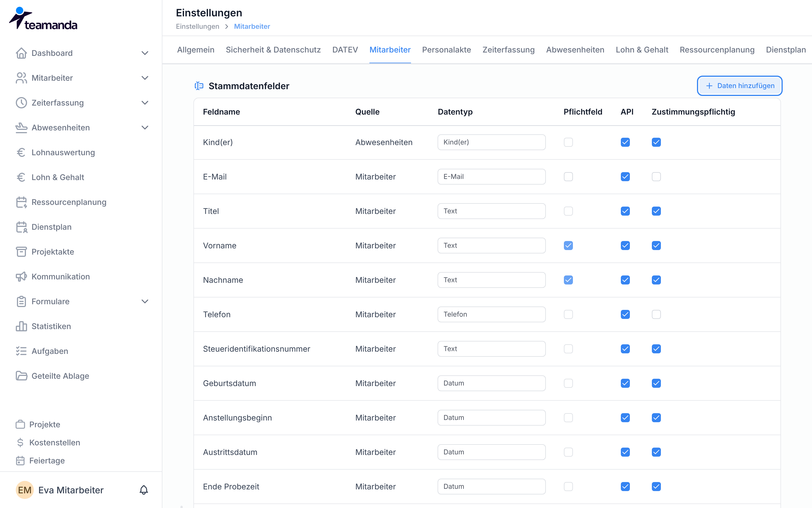
Task: Click the Abwesenheiten plane icon
Action: click(x=21, y=128)
